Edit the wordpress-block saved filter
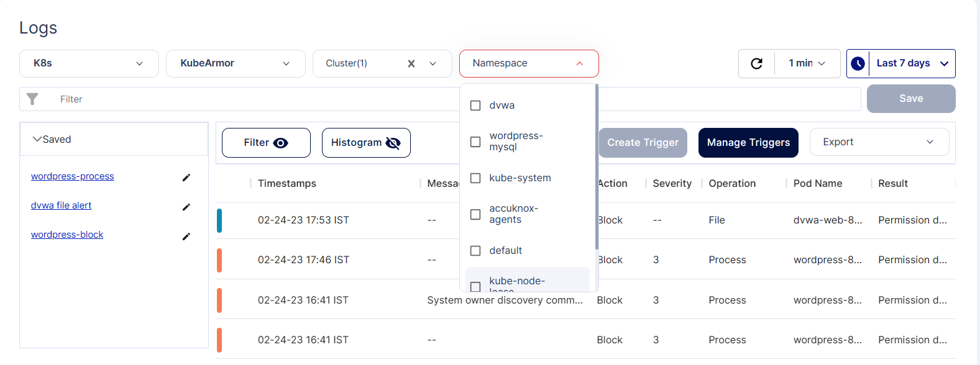The width and height of the screenshot is (980, 365). click(186, 236)
